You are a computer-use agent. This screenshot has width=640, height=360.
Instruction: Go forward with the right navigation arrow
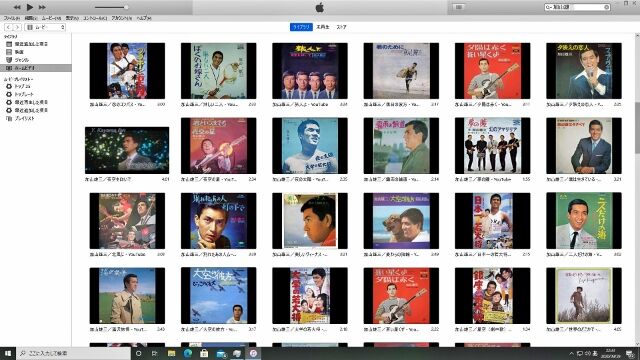(17, 27)
